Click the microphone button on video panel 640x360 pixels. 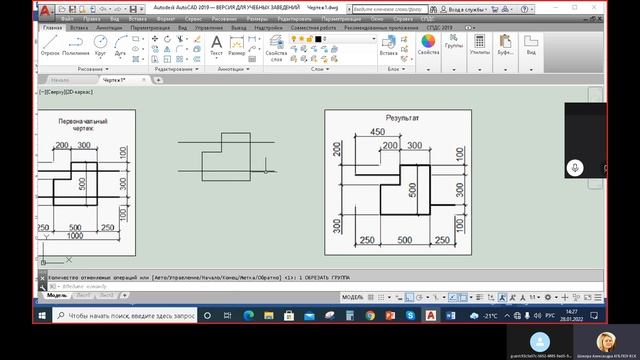pos(575,168)
